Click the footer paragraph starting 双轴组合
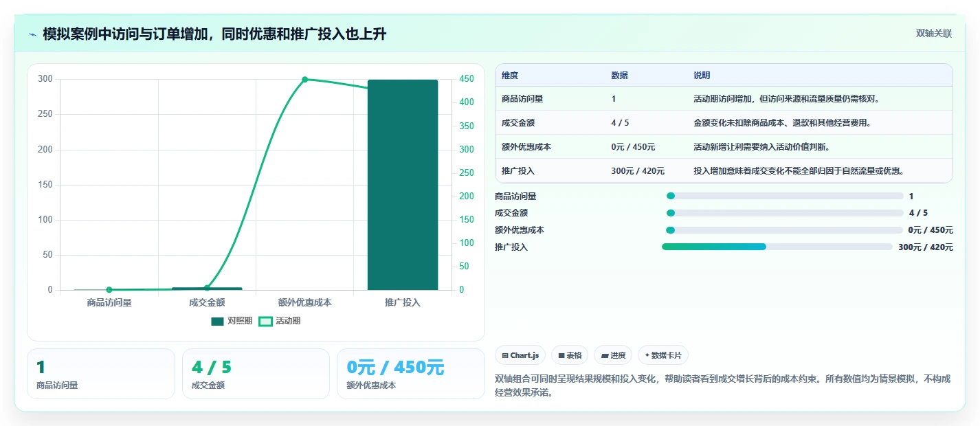 click(x=723, y=385)
